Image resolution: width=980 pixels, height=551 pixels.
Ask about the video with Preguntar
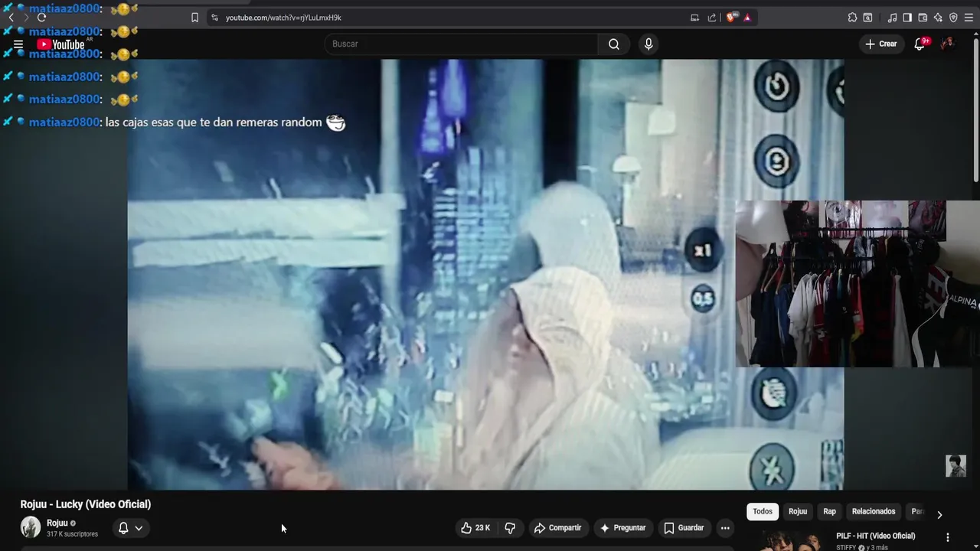pos(623,528)
